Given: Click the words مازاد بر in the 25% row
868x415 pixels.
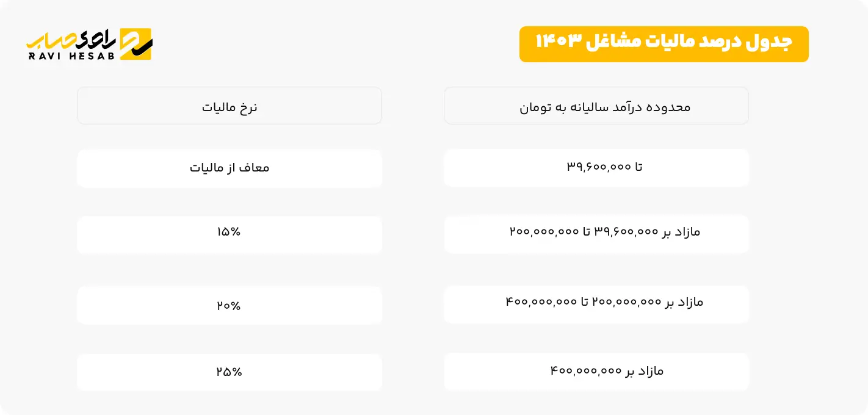Looking at the screenshot, I should click(645, 371).
